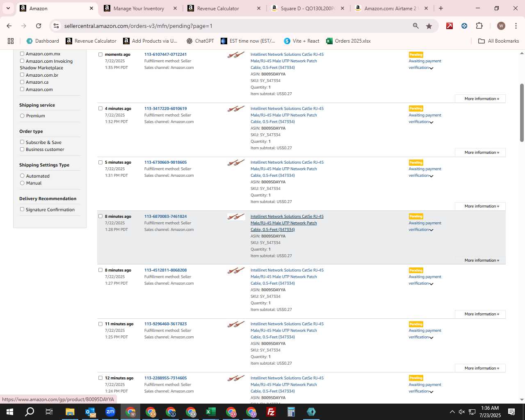The width and height of the screenshot is (525, 420).
Task: Open Zoom from the taskbar
Action: [x=110, y=412]
